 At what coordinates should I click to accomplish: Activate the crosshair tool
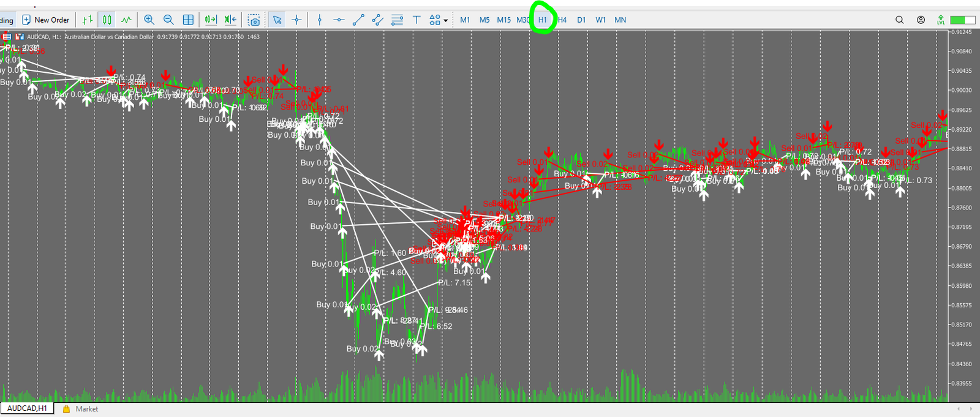(296, 20)
